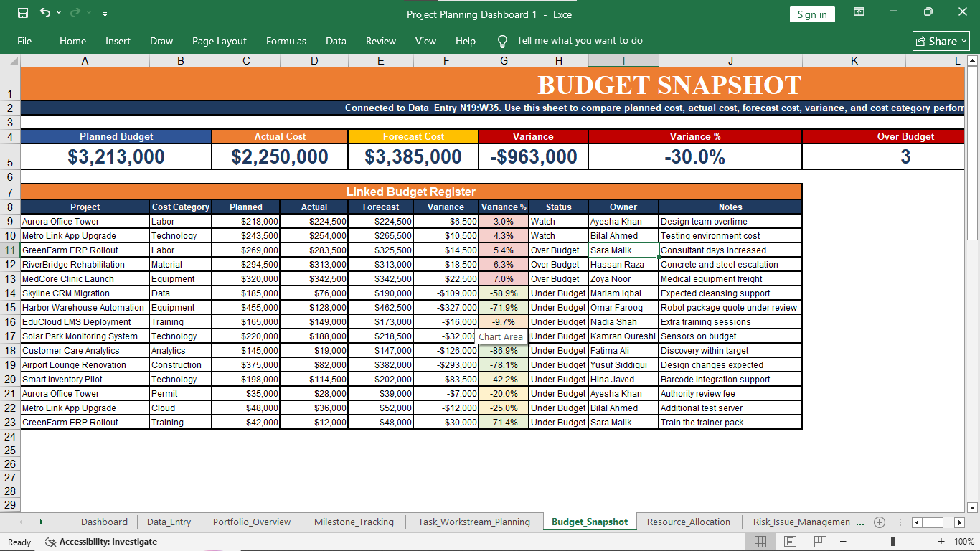Select the -86.9% variance cell

504,351
